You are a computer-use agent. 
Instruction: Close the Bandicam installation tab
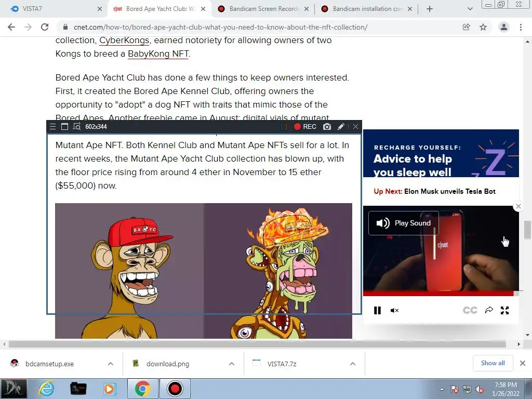tap(410, 9)
